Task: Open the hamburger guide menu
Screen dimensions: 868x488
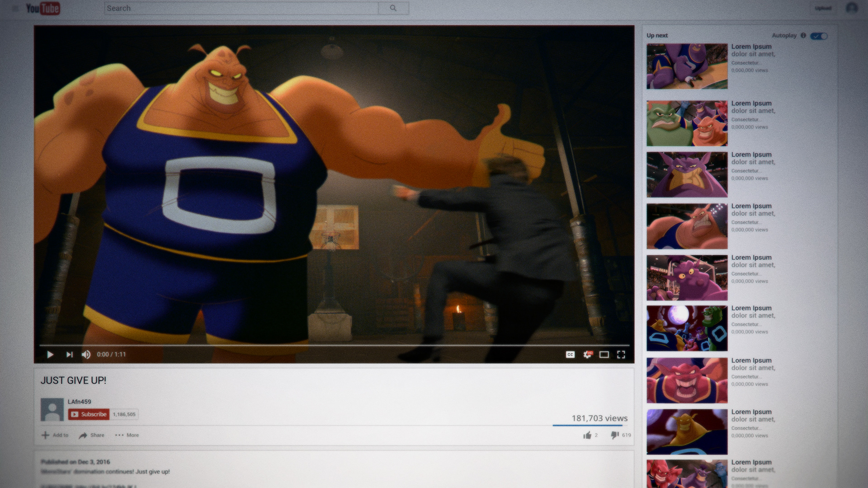Action: tap(15, 8)
